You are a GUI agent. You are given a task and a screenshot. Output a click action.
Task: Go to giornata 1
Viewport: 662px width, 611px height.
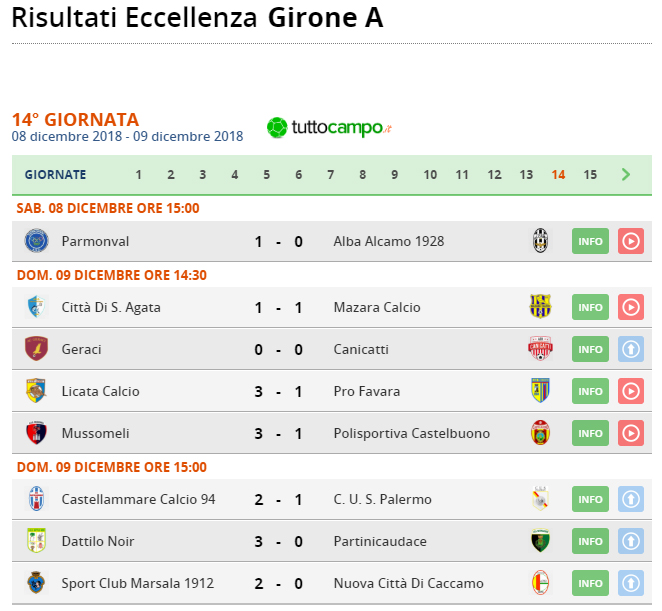[x=138, y=175]
